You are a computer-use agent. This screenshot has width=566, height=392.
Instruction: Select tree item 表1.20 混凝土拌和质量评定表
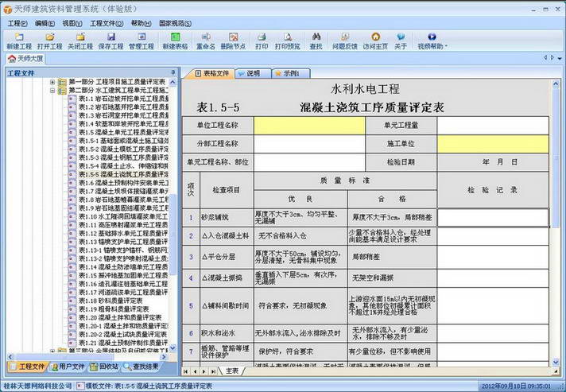point(120,317)
